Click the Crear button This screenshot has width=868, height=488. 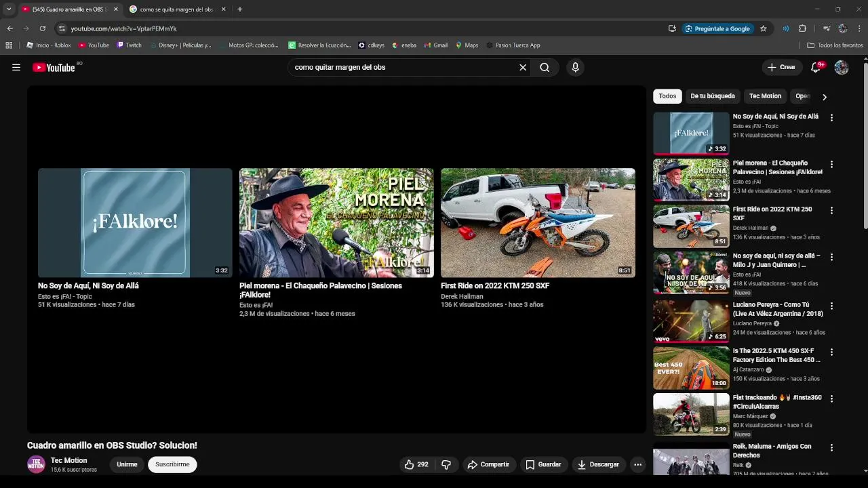pyautogui.click(x=782, y=67)
